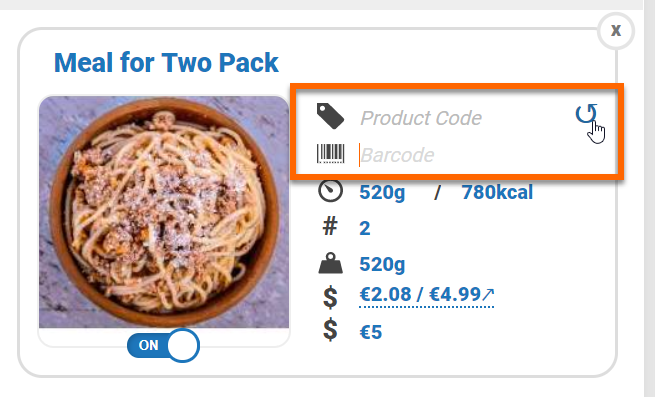The height and width of the screenshot is (397, 655).
Task: Edit the 520g weight value
Action: (382, 265)
